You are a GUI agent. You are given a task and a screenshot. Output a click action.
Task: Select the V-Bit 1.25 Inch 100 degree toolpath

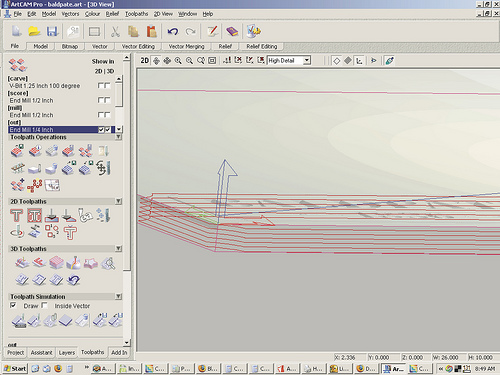(x=45, y=86)
